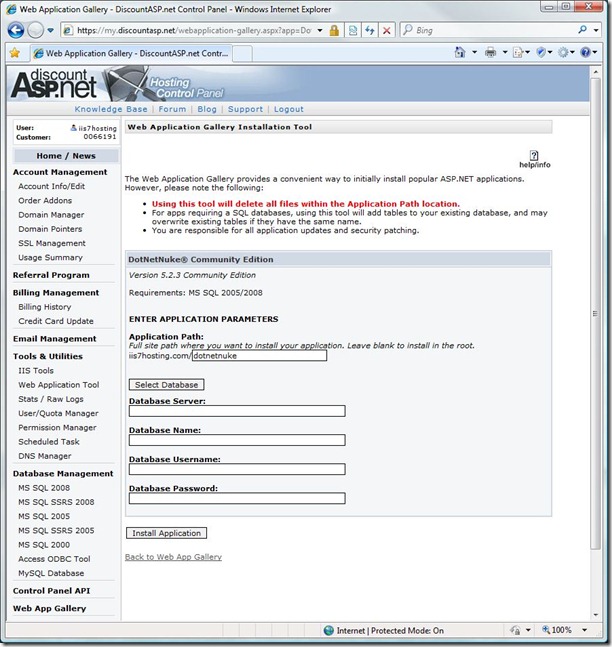Image resolution: width=612 pixels, height=647 pixels.
Task: Click the Database Server input field
Action: click(237, 411)
